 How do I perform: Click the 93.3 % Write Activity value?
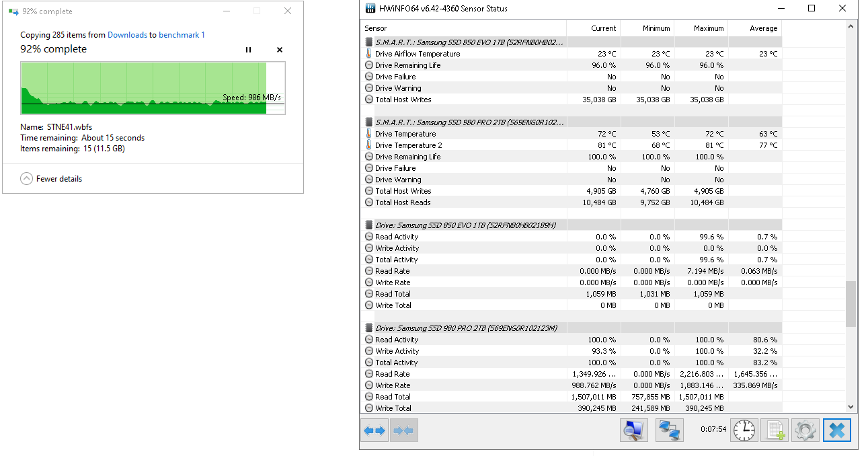[x=602, y=351]
